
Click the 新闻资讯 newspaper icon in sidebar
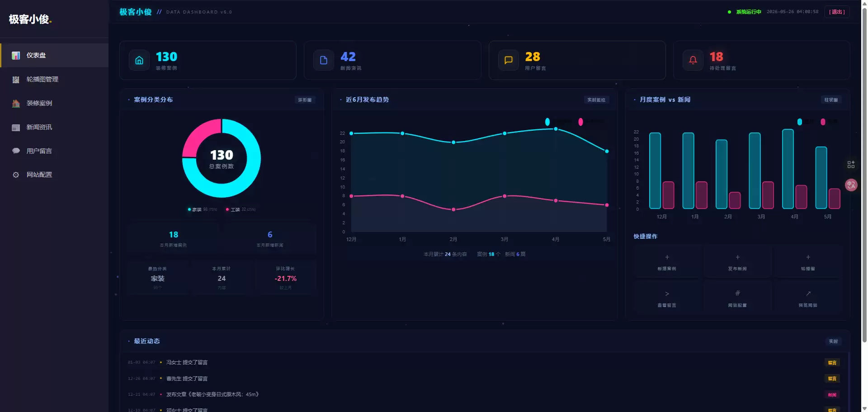coord(16,127)
